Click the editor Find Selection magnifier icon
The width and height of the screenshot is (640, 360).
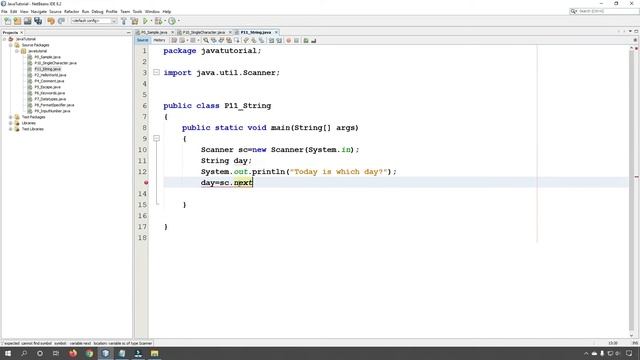tap(206, 40)
